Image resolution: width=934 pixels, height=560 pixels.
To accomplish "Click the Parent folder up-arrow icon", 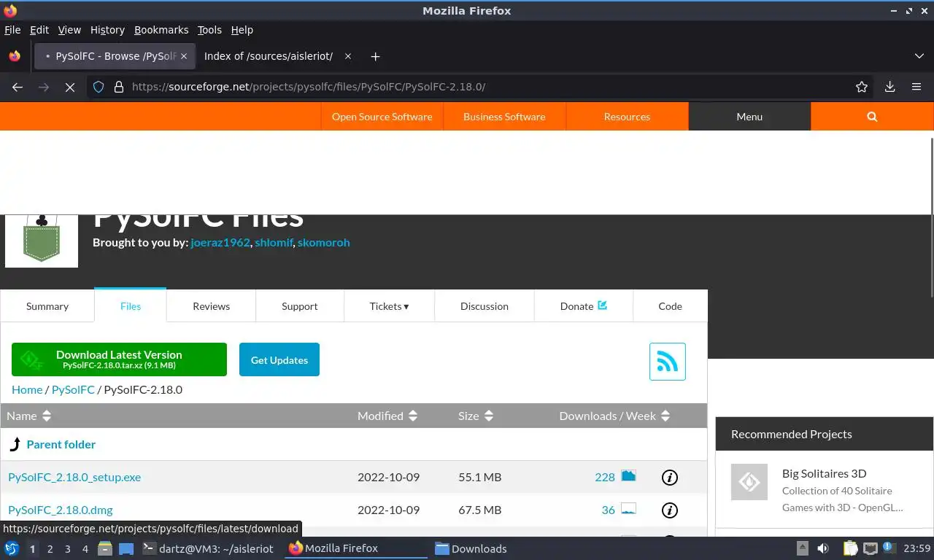I will point(15,444).
